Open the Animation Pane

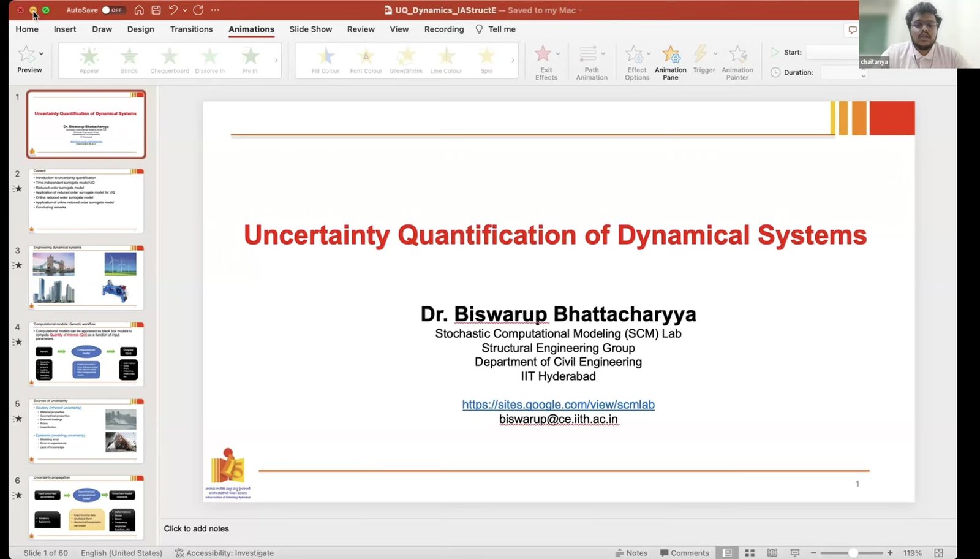click(x=670, y=63)
